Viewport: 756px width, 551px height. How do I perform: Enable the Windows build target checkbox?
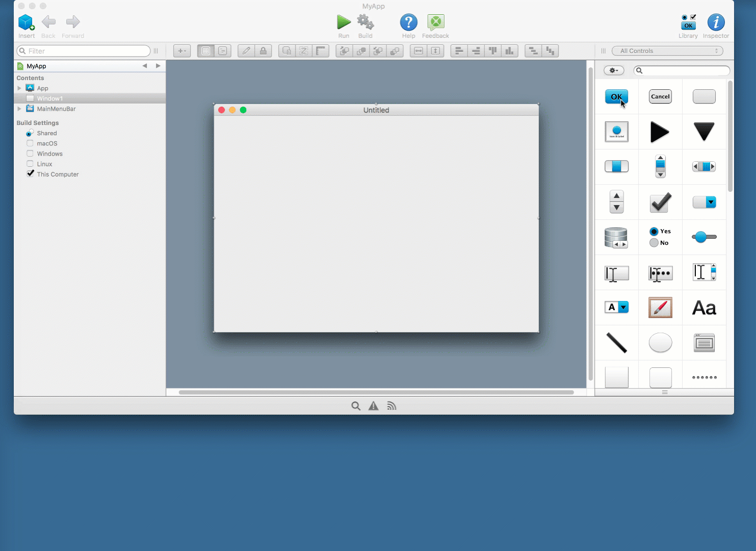tap(30, 154)
